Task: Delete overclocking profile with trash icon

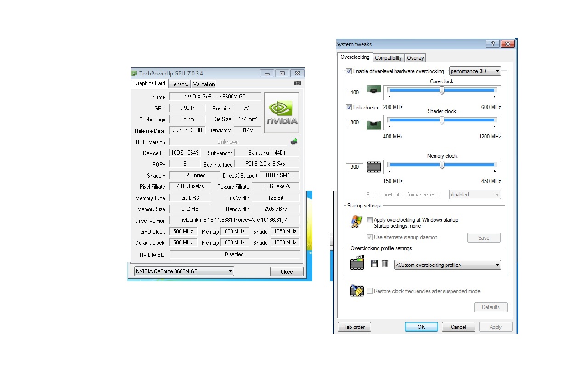Action: click(x=385, y=264)
